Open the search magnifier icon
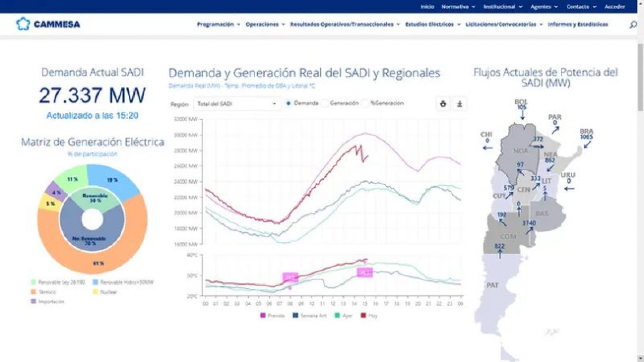Screen dimensions: 644x362 [633, 24]
